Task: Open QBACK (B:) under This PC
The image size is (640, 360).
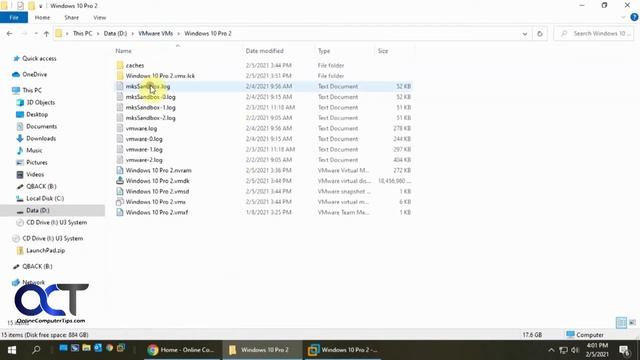Action: (x=41, y=187)
